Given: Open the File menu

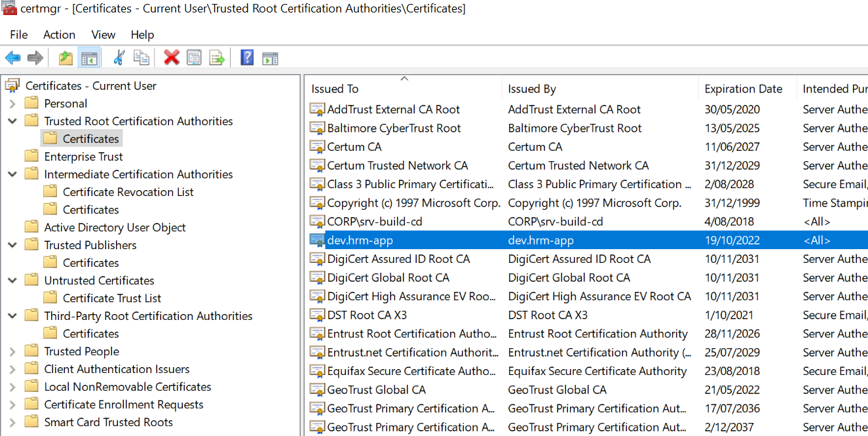Looking at the screenshot, I should [19, 35].
